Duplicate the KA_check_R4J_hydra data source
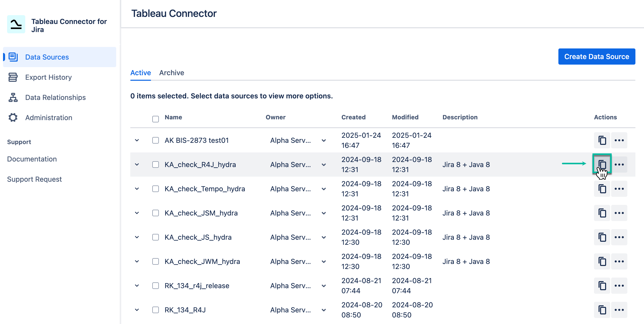644x324 pixels. coord(602,165)
